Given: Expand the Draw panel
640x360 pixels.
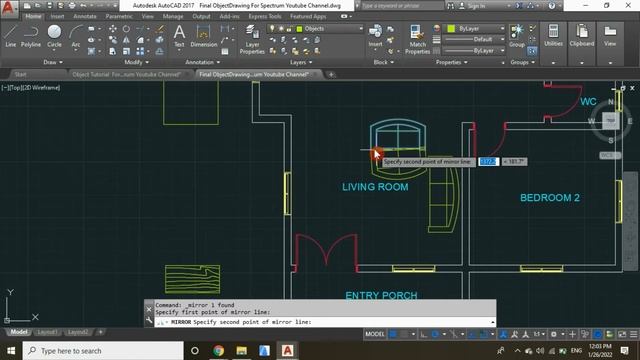Looking at the screenshot, I should tap(53, 62).
